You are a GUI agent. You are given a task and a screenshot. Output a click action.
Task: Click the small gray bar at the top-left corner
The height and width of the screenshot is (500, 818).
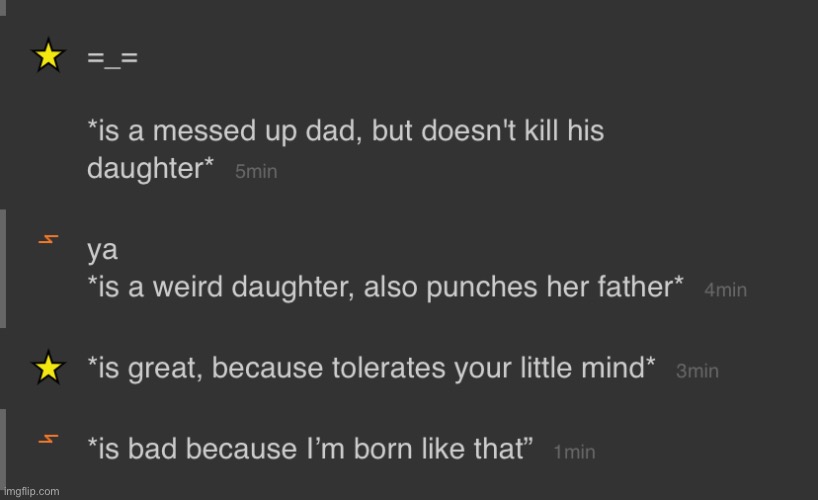tap(3, 8)
